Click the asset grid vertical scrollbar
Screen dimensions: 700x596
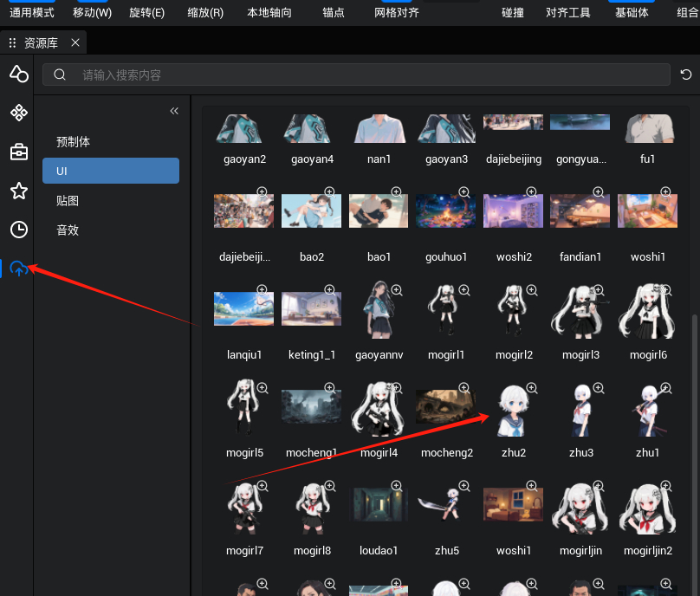click(694, 456)
